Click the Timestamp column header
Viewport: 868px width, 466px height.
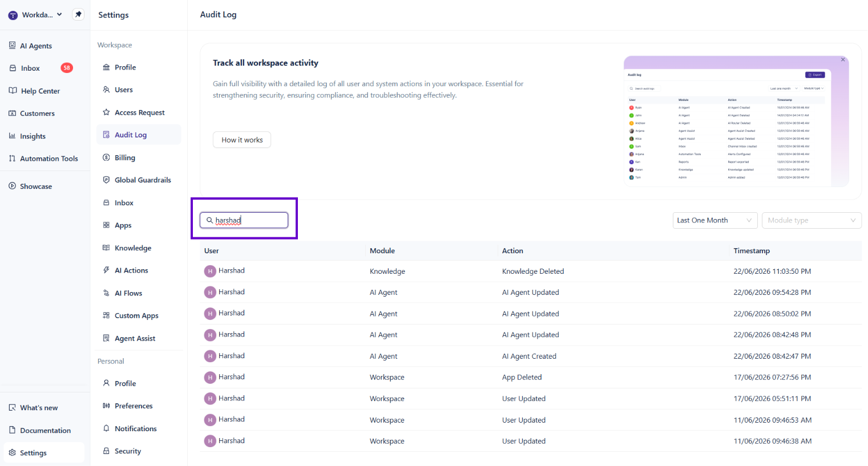[752, 250]
